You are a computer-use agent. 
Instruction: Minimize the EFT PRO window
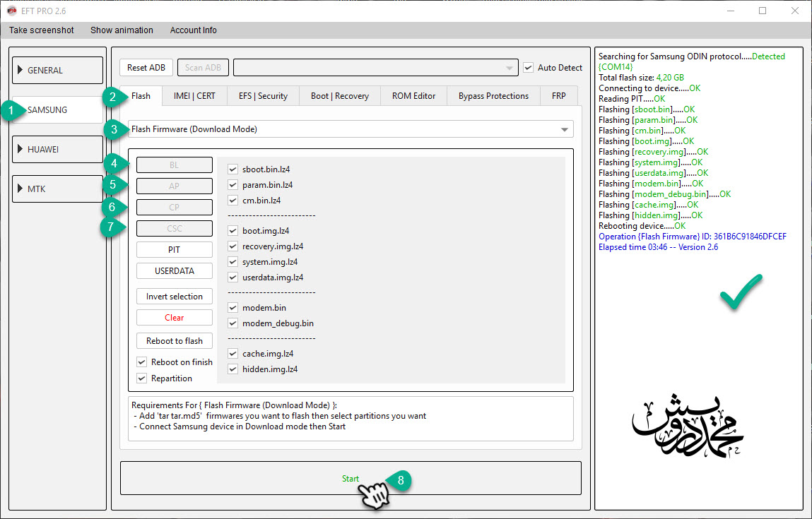(731, 11)
